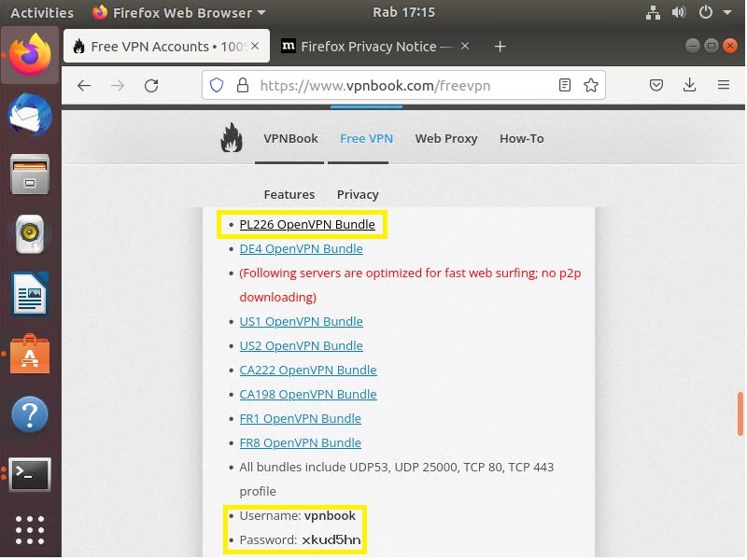
Task: Click the page's vertical scrollbar thumb
Action: click(x=740, y=413)
